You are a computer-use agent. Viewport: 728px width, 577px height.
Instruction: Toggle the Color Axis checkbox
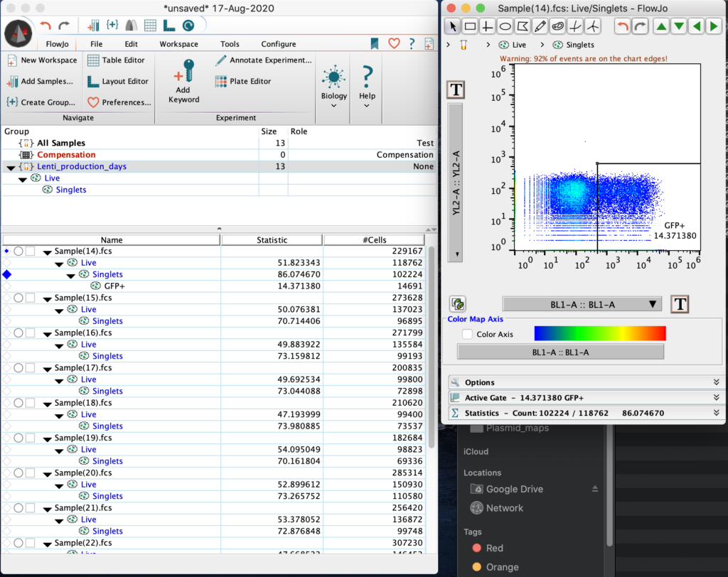[468, 334]
